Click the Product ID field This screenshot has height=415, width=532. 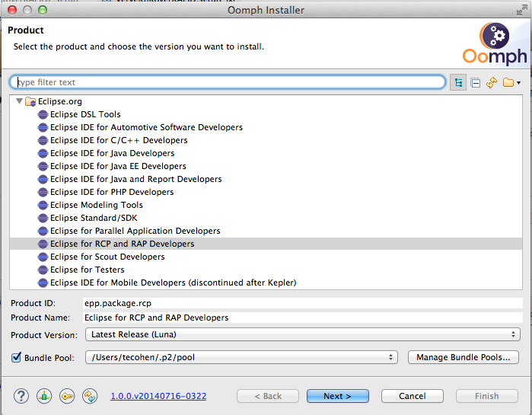coord(303,303)
